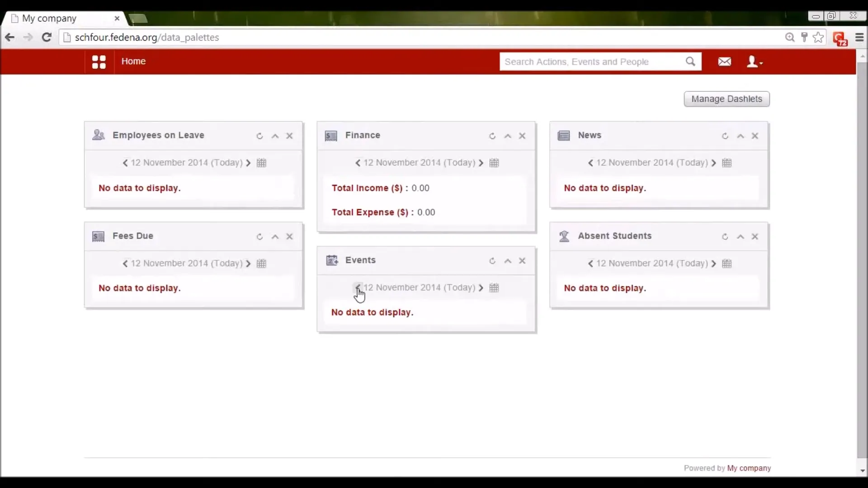Collapse the Fees Due dashlet

click(x=275, y=236)
